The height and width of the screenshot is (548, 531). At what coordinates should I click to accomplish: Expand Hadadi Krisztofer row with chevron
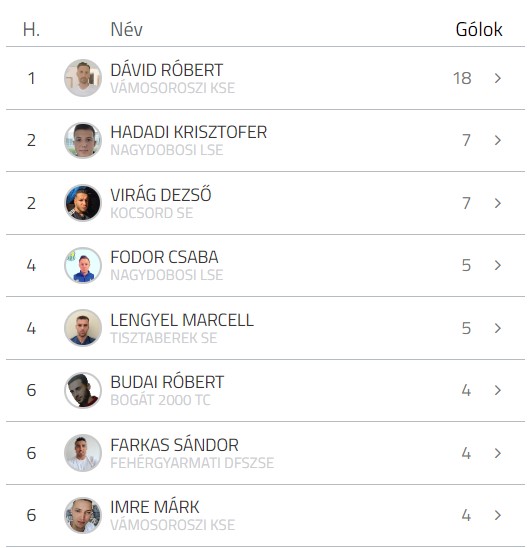(x=498, y=140)
